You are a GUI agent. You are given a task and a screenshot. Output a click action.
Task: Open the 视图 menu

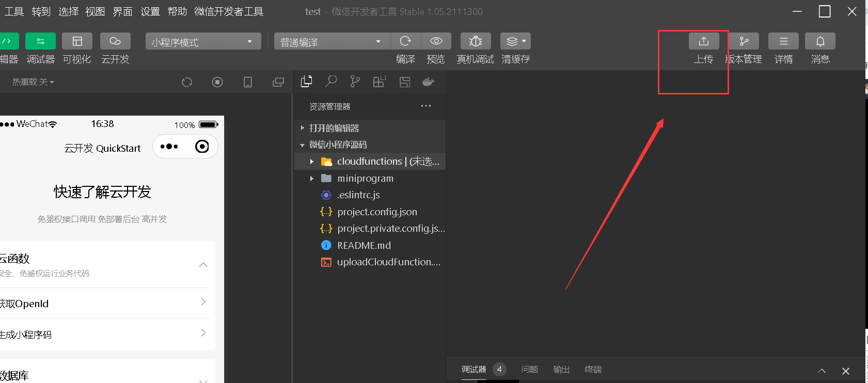click(x=95, y=11)
